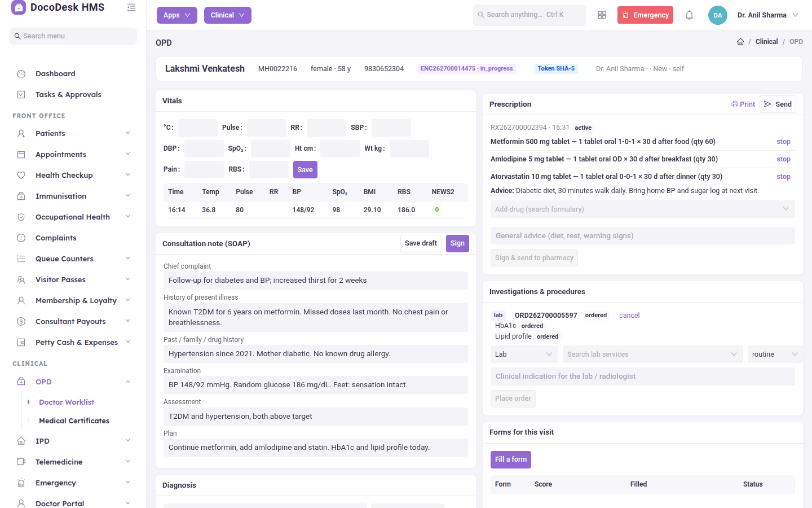Image resolution: width=812 pixels, height=508 pixels.
Task: Click the Complaints sidebar icon
Action: click(21, 238)
